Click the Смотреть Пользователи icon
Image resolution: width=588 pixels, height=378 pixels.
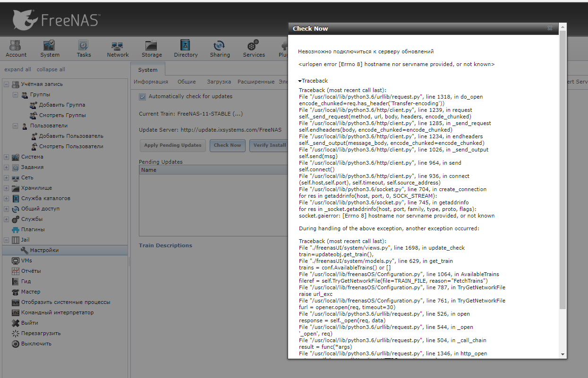34,146
